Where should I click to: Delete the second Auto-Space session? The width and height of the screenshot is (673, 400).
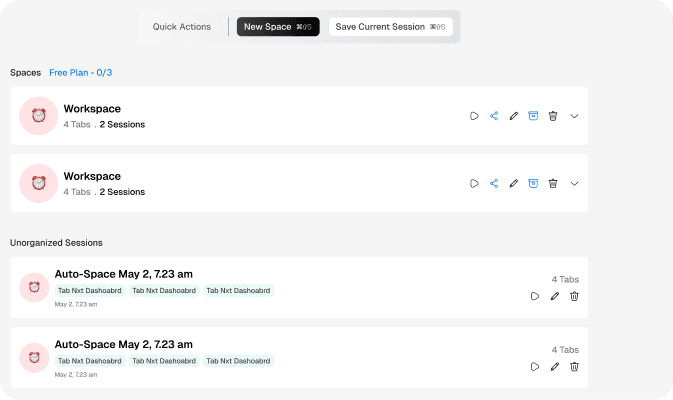[574, 367]
